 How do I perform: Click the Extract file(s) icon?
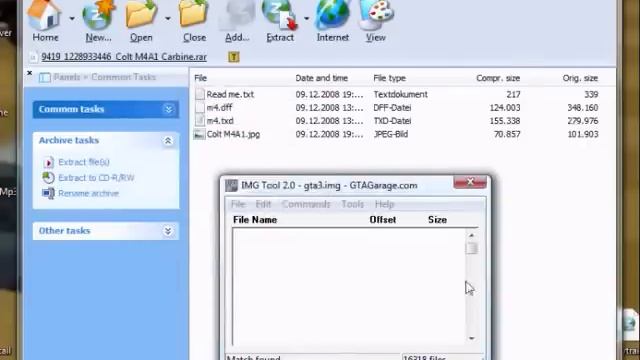coord(48,162)
